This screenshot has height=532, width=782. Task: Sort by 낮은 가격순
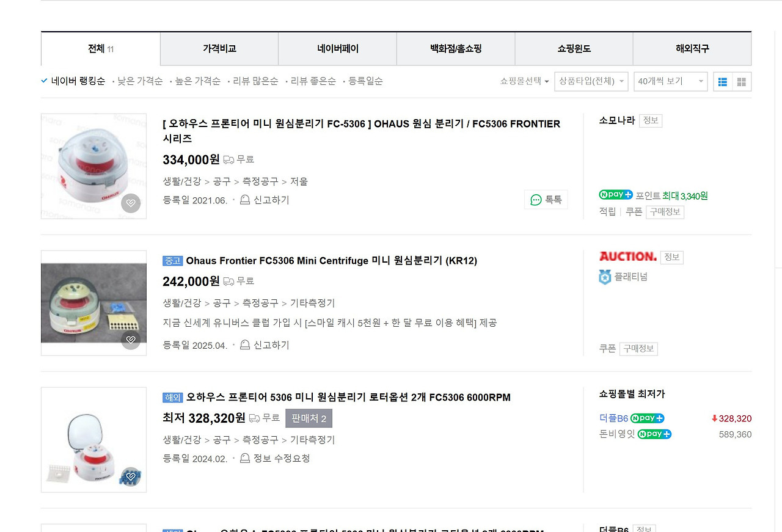[140, 81]
